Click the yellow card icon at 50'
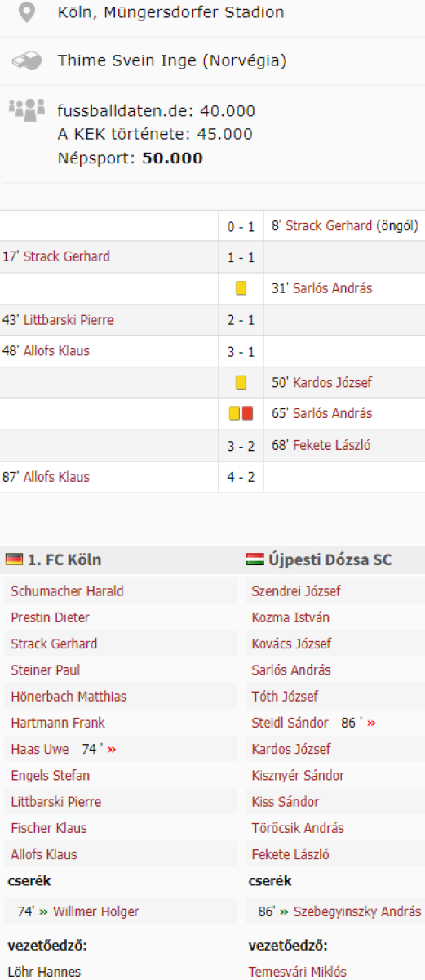The height and width of the screenshot is (980, 425). pos(241,382)
